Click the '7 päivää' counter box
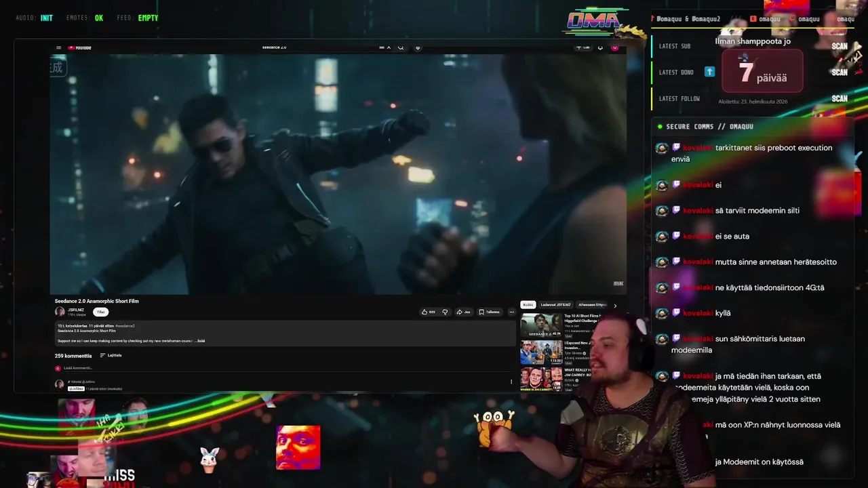 (x=762, y=70)
